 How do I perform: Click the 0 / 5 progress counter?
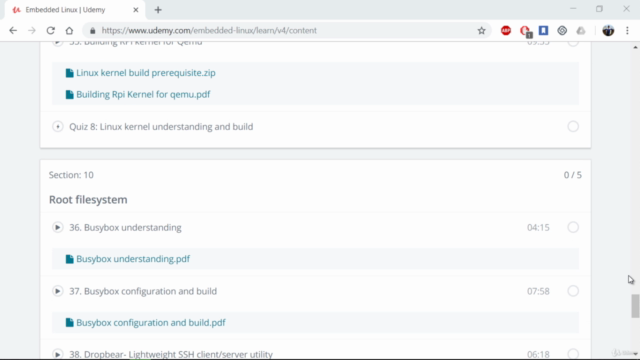tap(573, 175)
